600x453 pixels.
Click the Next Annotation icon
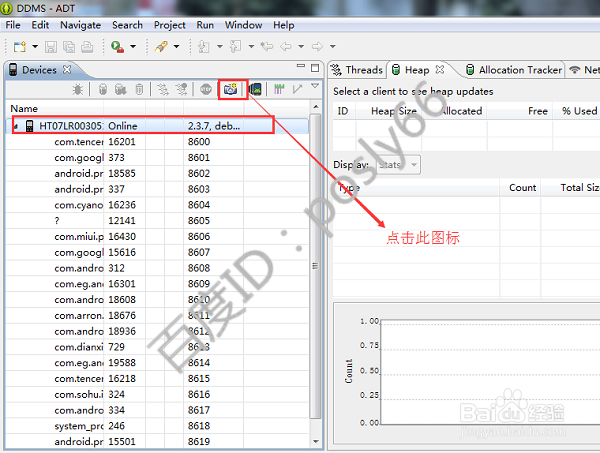click(204, 47)
